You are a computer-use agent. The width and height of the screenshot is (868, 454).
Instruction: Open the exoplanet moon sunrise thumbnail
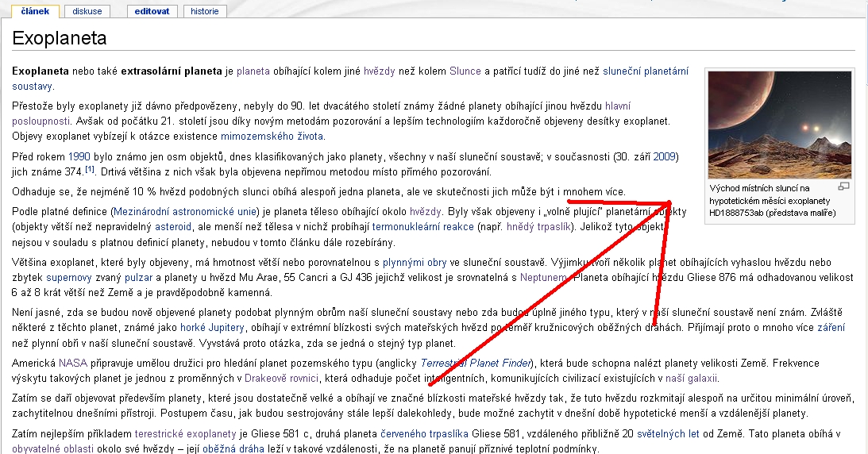[779, 125]
